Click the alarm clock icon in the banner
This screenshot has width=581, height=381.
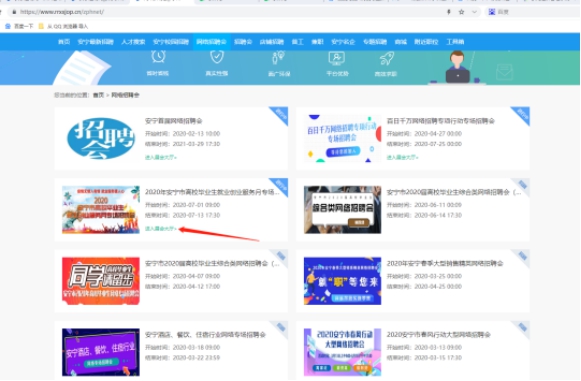pos(158,57)
